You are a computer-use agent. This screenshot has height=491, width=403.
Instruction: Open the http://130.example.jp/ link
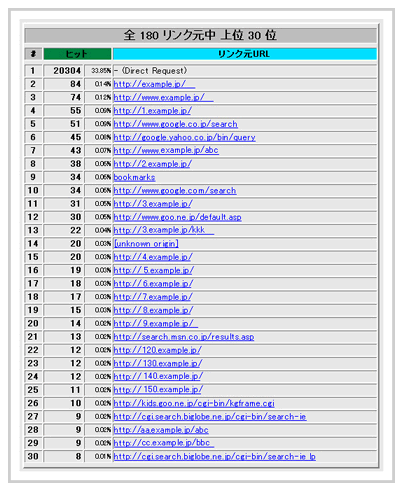click(x=158, y=364)
